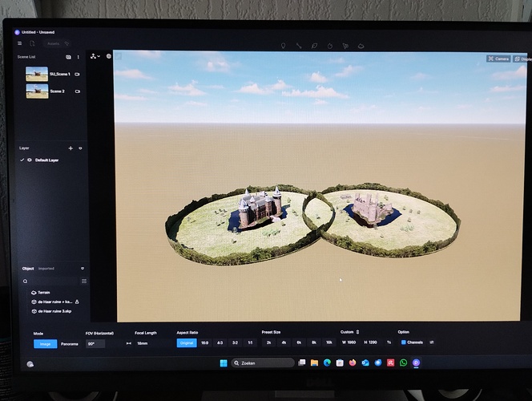Open the view mode dropdown with arrow
The height and width of the screenshot is (401, 532).
(x=95, y=56)
